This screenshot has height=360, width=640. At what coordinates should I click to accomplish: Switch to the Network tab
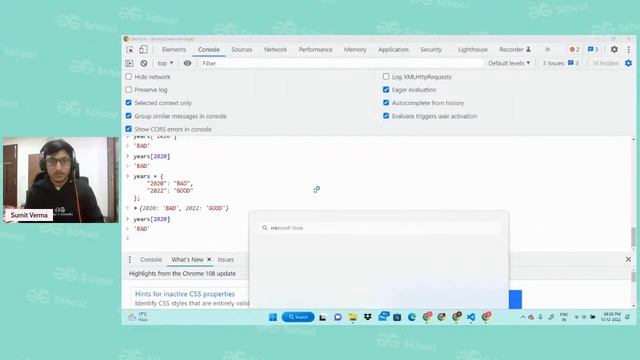click(275, 49)
